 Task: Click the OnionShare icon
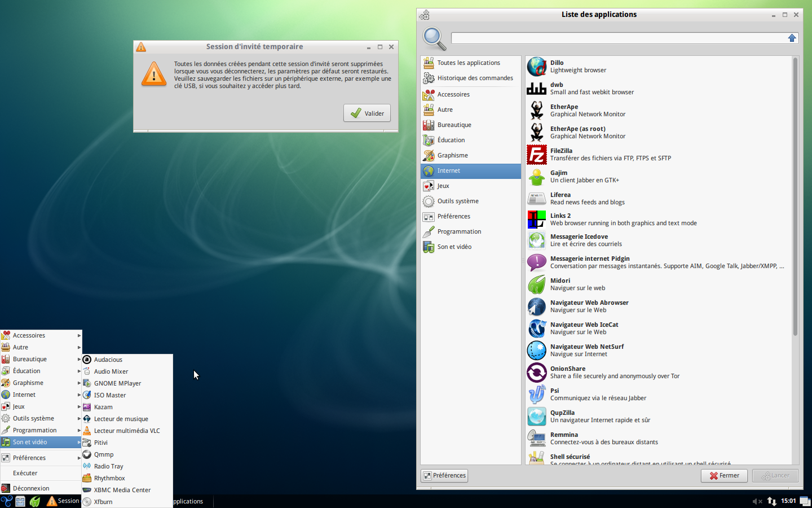536,373
